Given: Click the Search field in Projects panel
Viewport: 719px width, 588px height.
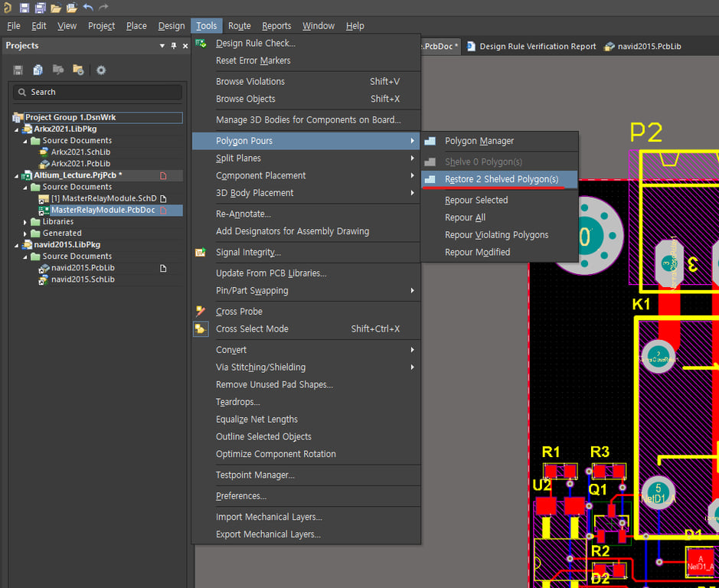Looking at the screenshot, I should (98, 92).
